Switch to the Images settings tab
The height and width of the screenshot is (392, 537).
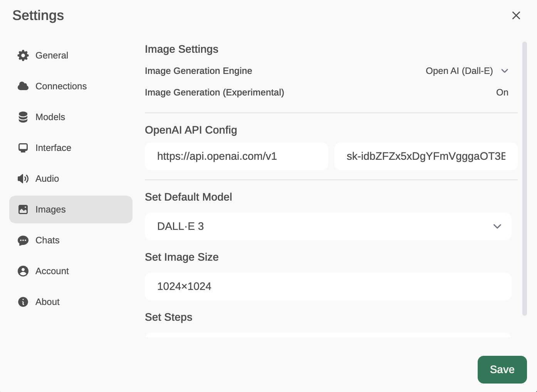pos(71,209)
